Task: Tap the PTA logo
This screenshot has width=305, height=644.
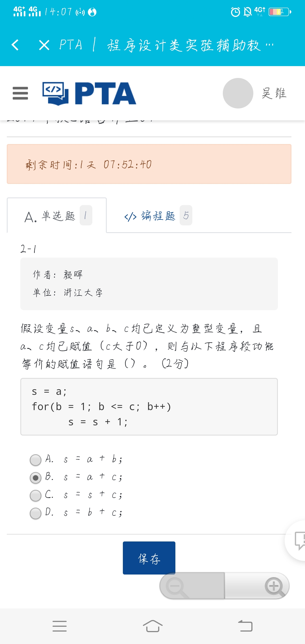Action: [x=89, y=93]
